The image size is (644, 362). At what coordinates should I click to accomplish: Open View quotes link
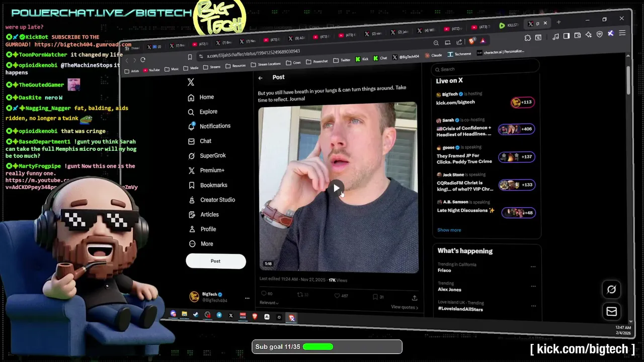pyautogui.click(x=405, y=307)
